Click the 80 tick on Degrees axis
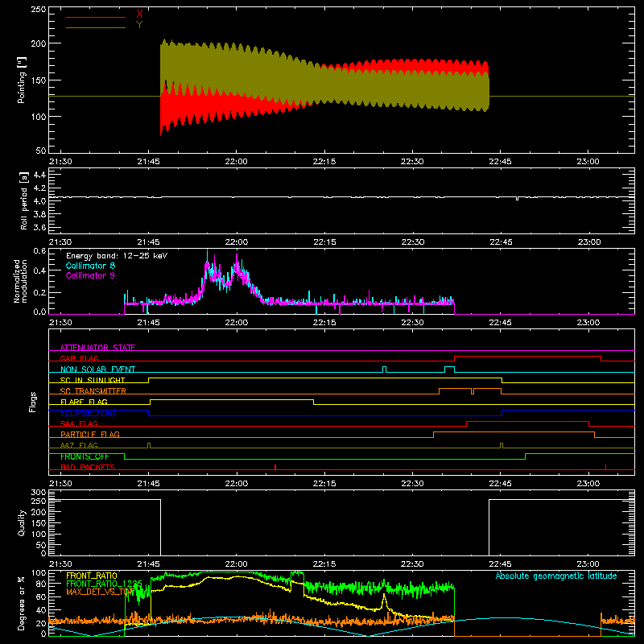644x644 pixels. point(41,584)
